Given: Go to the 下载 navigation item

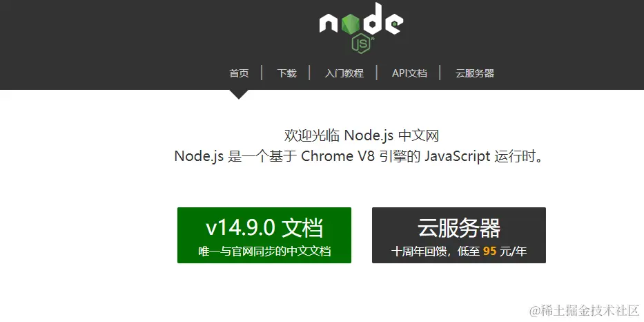Looking at the screenshot, I should (286, 73).
